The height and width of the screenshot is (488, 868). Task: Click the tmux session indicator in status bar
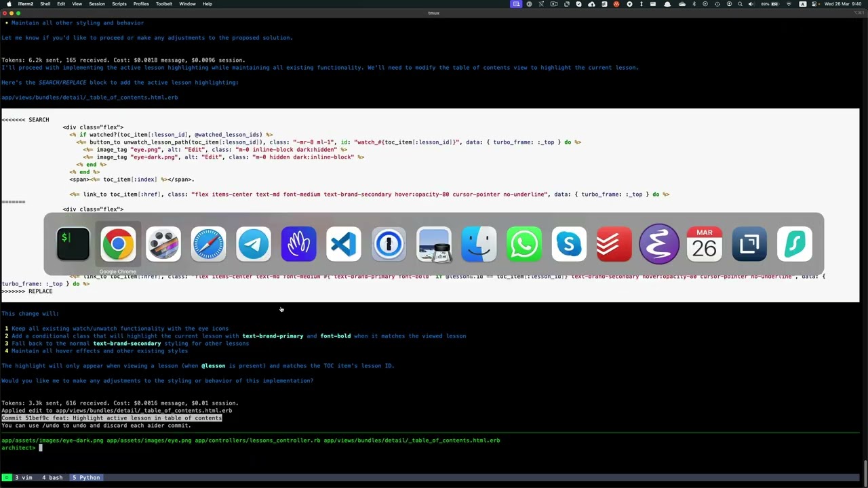pyautogui.click(x=7, y=478)
